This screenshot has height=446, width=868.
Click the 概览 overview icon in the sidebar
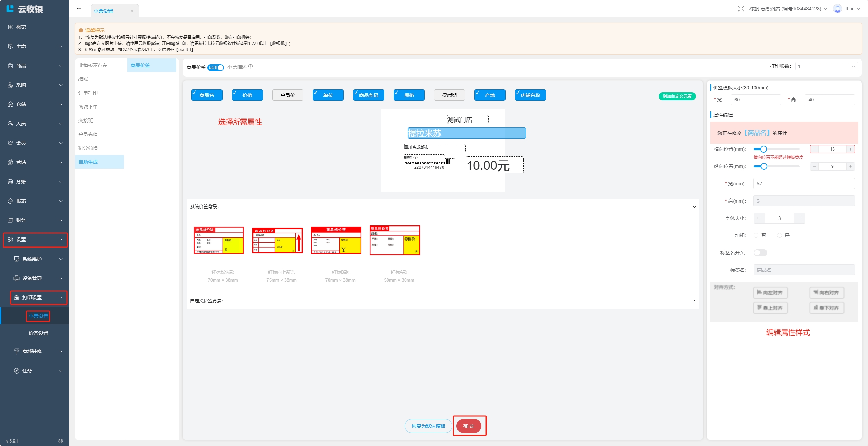(x=10, y=27)
